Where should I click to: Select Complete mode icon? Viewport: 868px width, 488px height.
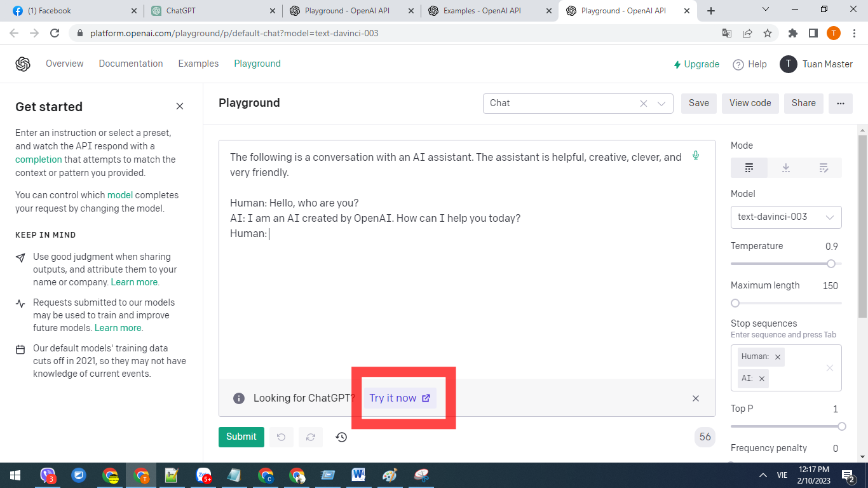(749, 168)
